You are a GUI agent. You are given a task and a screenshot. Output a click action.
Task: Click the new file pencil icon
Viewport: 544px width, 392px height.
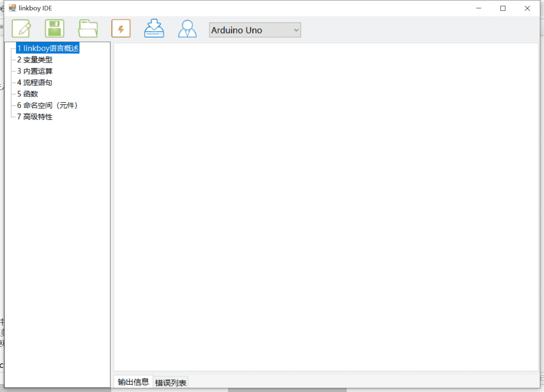[x=21, y=29]
